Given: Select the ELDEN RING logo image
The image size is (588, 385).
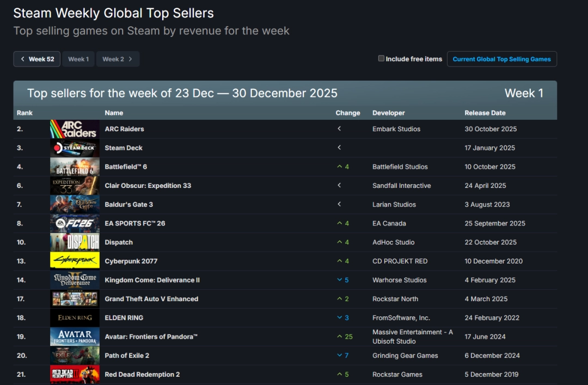Looking at the screenshot, I should pyautogui.click(x=75, y=317).
